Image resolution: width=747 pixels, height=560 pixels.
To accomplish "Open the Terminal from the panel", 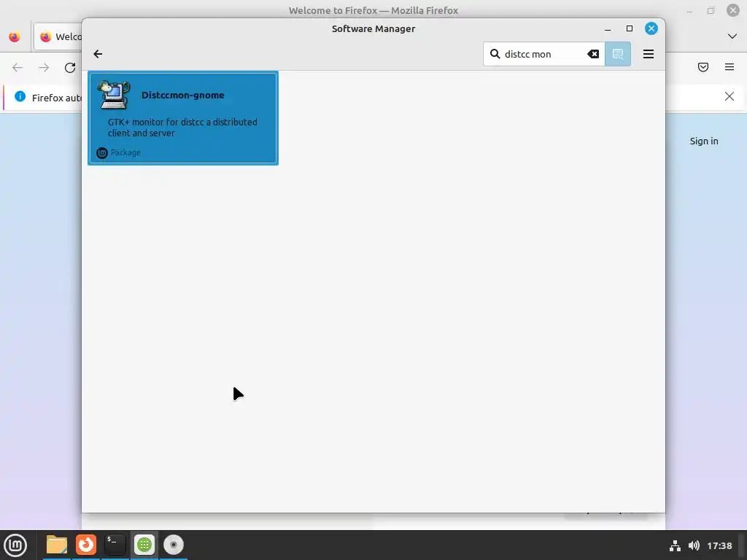I will pyautogui.click(x=115, y=545).
